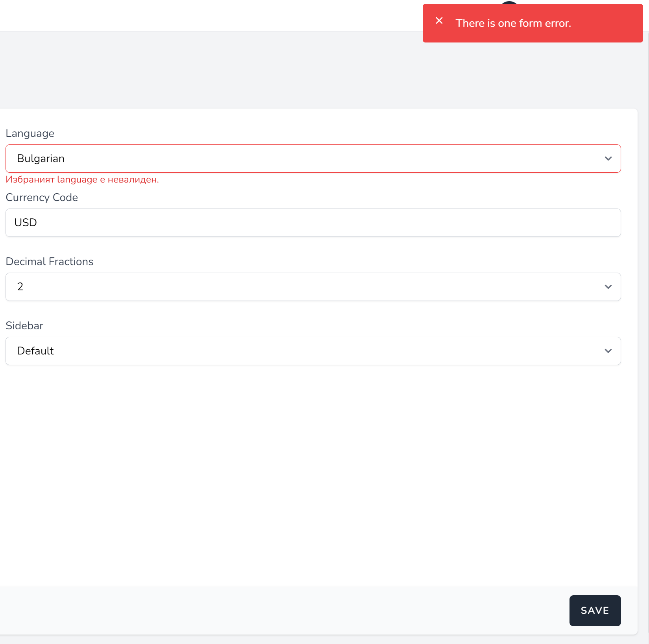The height and width of the screenshot is (644, 649).
Task: Open the Language select showing Bulgarian
Action: coord(313,159)
